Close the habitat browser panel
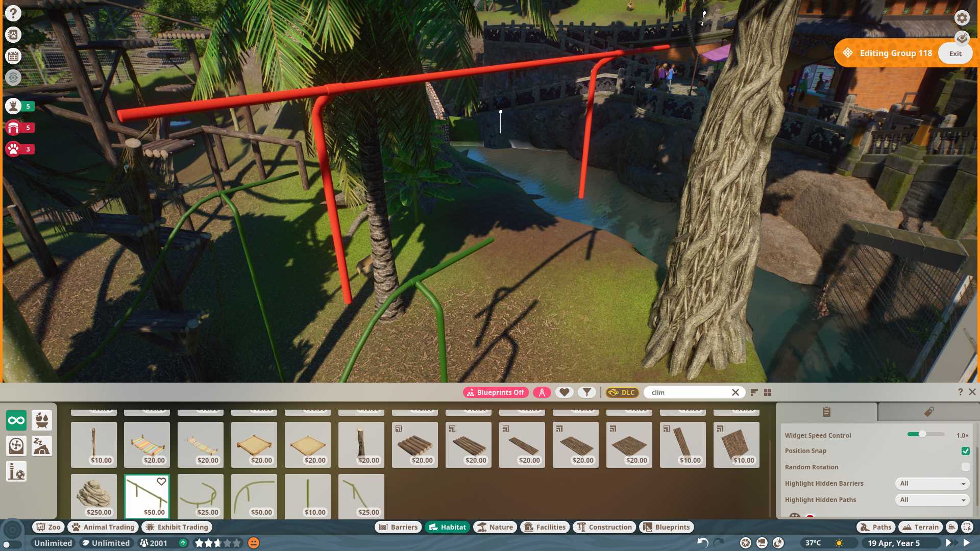The image size is (980, 551). [972, 392]
